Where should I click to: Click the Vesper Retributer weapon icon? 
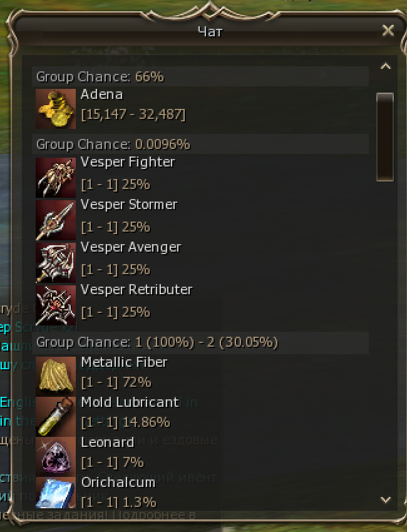(56, 305)
